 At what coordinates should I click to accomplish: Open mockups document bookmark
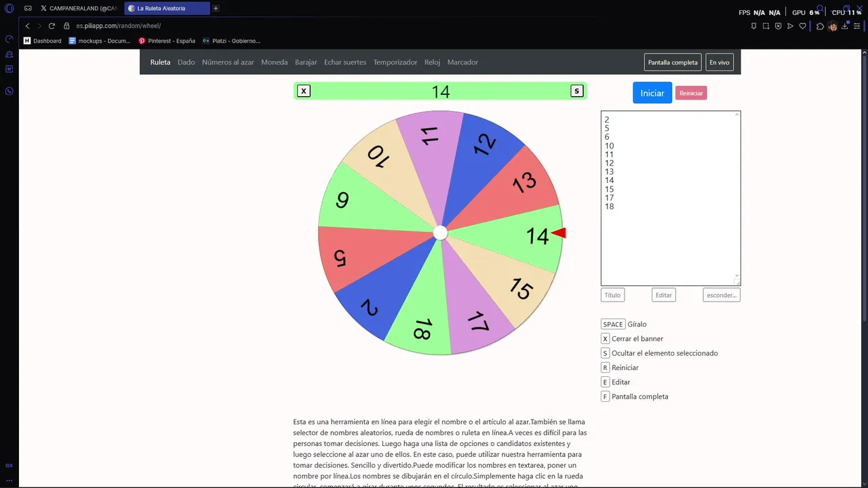coord(100,41)
